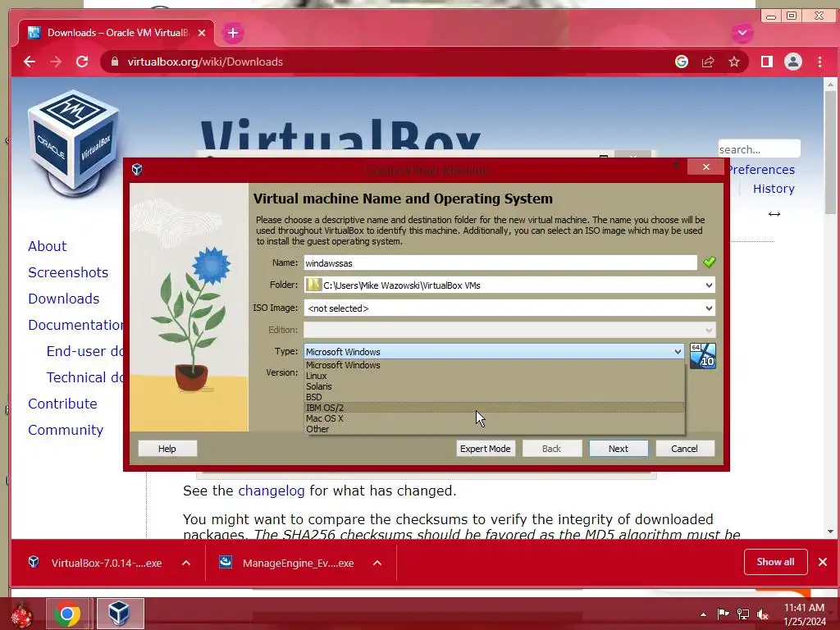The image size is (840, 630).
Task: Open the Community link
Action: [66, 430]
